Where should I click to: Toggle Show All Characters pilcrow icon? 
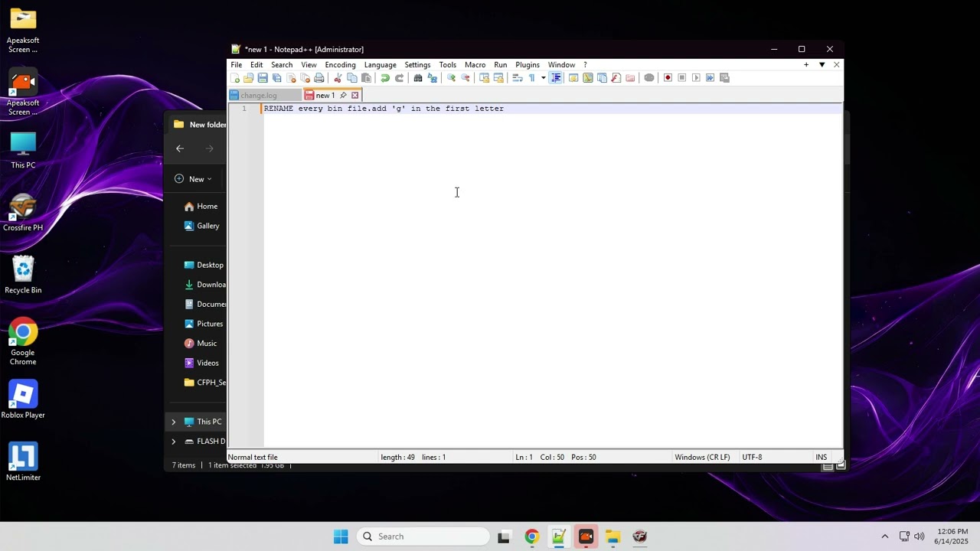pyautogui.click(x=531, y=78)
